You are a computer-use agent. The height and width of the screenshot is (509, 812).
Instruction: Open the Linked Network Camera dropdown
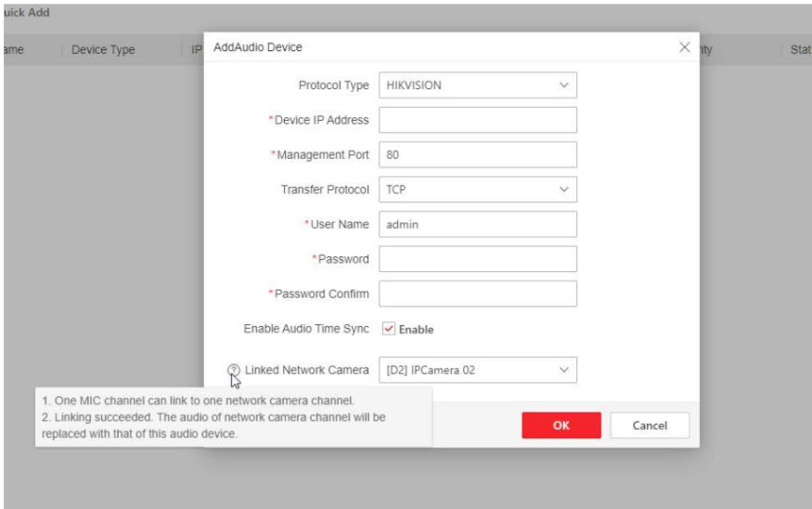477,371
